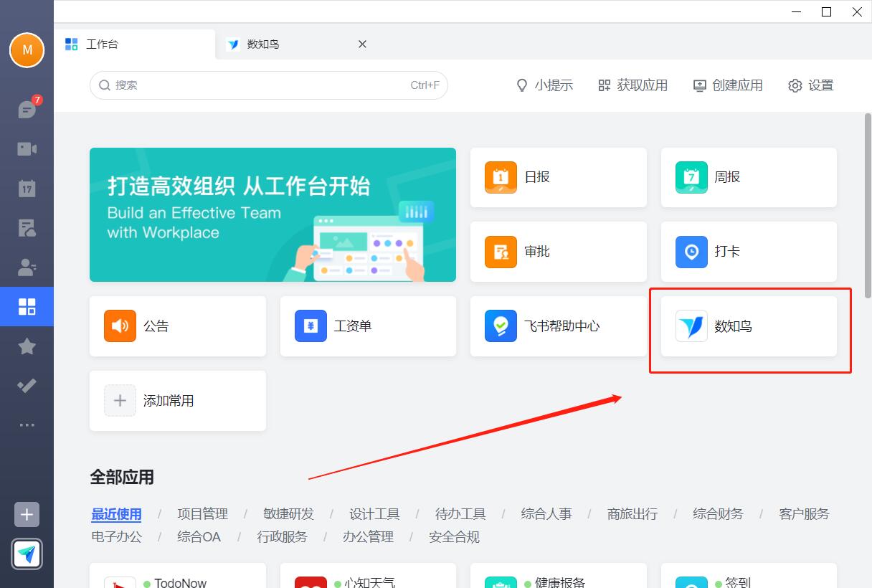
Task: Select 客户服务 category
Action: [805, 514]
